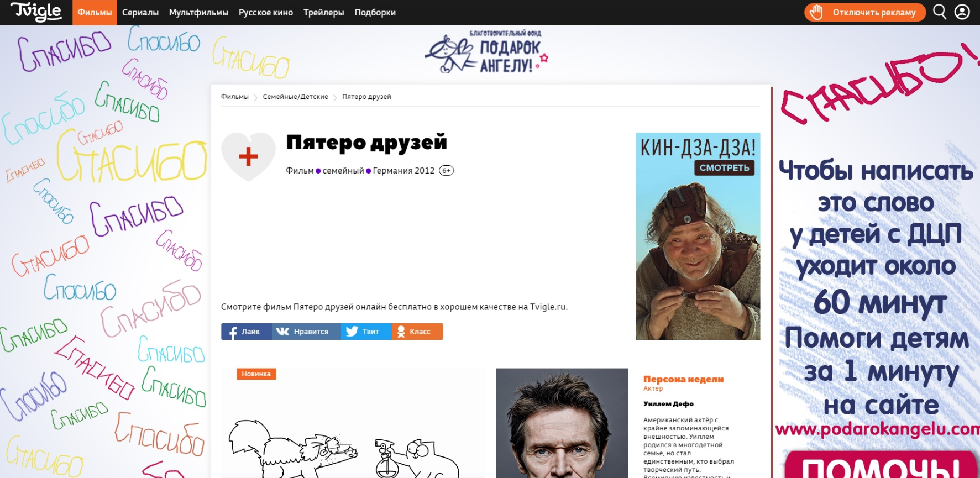Open the Сериалы menu item

(140, 12)
